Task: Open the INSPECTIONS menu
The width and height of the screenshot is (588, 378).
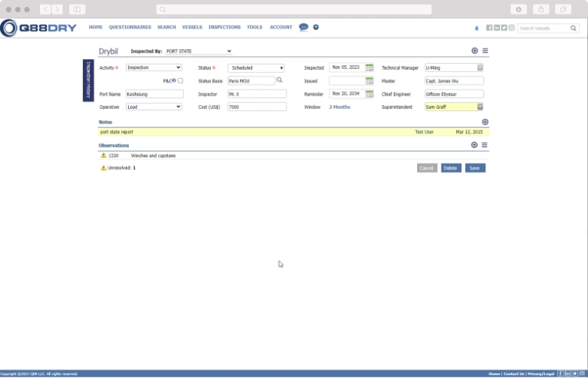Action: (225, 27)
